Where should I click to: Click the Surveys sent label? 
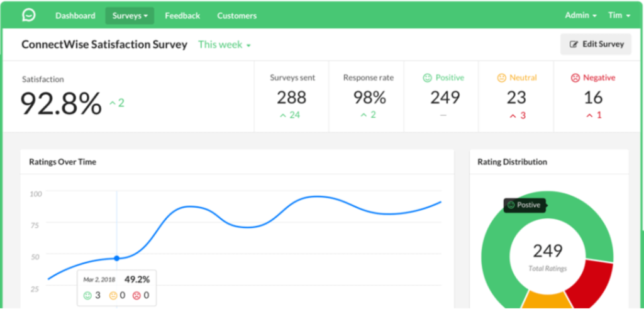tap(292, 77)
